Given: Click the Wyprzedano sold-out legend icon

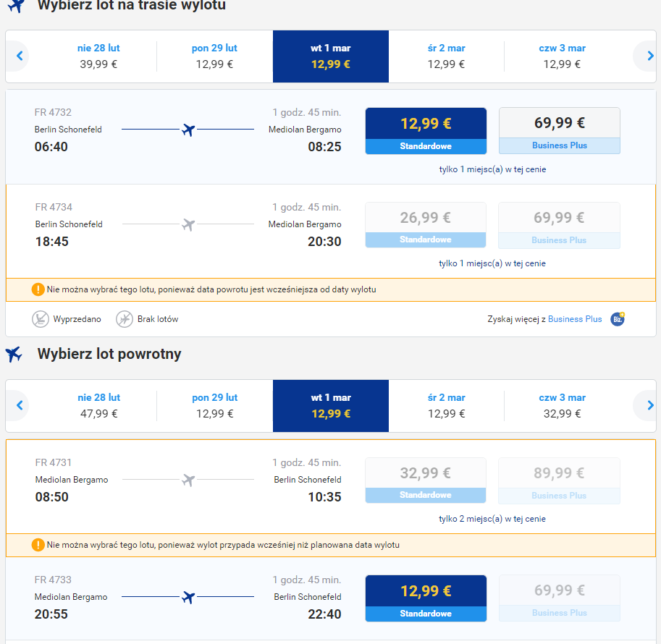Looking at the screenshot, I should 41,319.
